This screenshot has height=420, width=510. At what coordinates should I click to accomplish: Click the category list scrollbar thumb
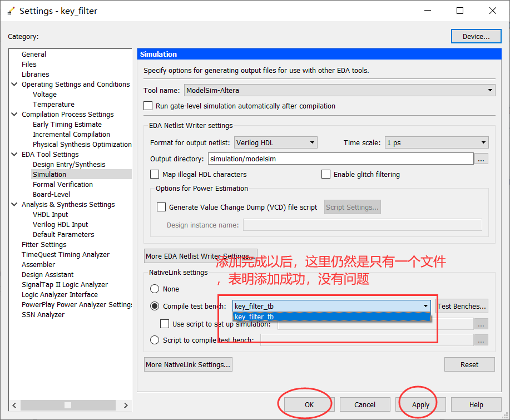[x=68, y=405]
